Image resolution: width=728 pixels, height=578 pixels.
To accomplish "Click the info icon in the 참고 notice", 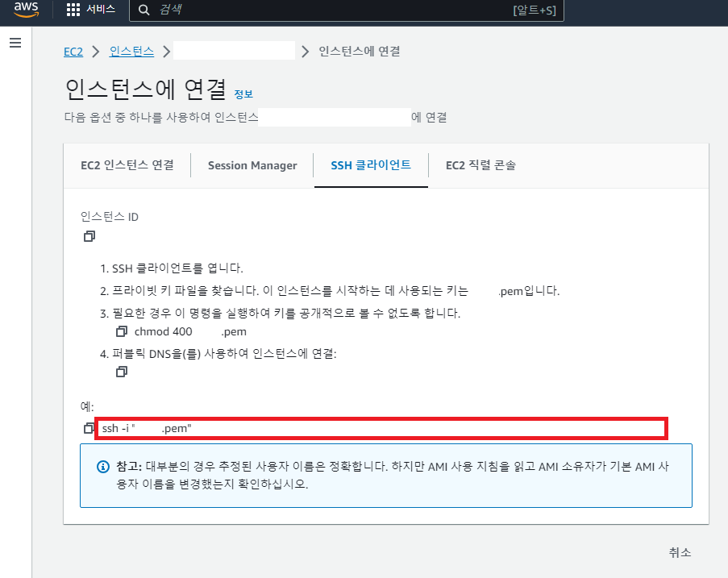I will coord(103,467).
